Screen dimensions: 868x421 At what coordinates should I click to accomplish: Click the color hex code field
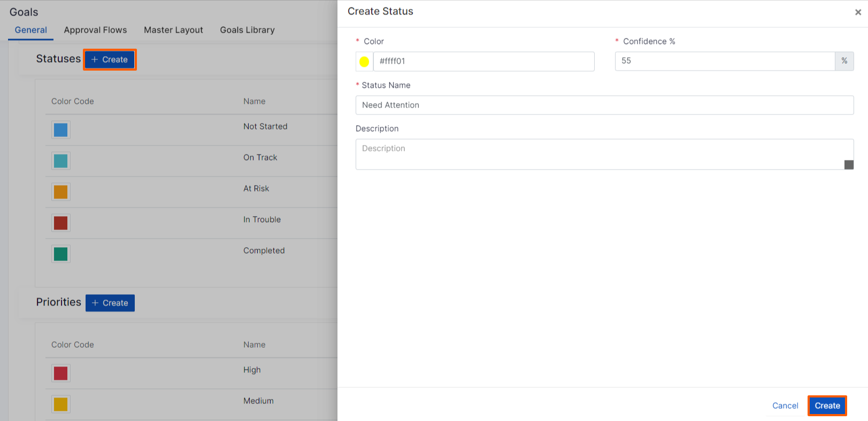(x=483, y=62)
